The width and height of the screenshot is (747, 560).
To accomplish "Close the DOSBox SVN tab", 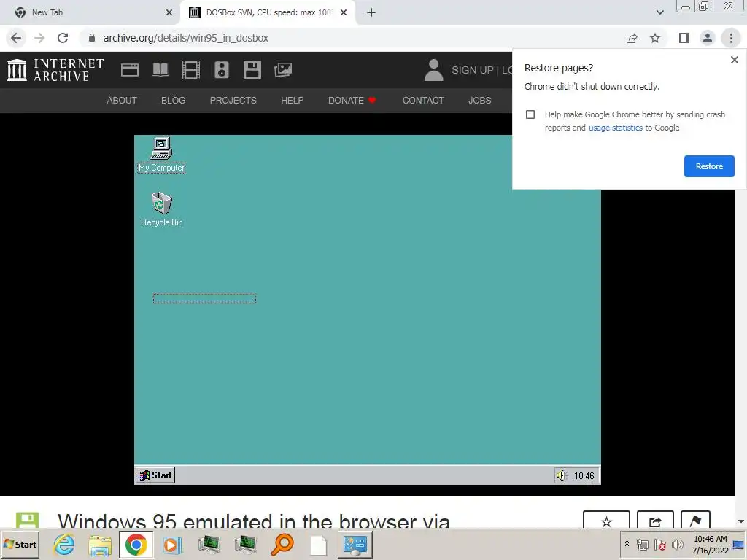I will (x=344, y=12).
